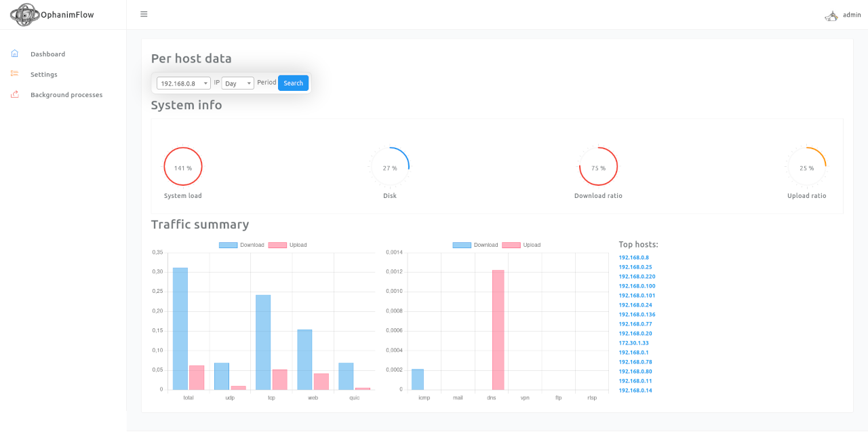This screenshot has width=868, height=434.
Task: Open Background processes menu item
Action: point(66,95)
